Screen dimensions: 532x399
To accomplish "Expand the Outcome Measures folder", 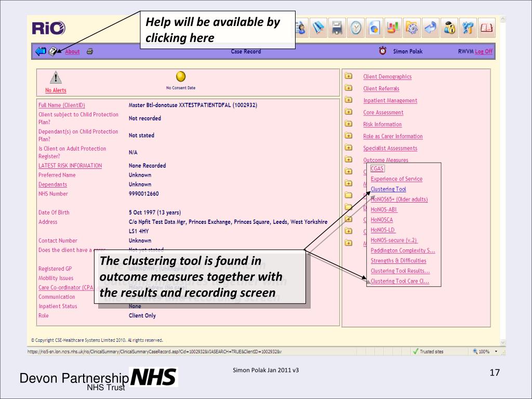I will [x=349, y=159].
